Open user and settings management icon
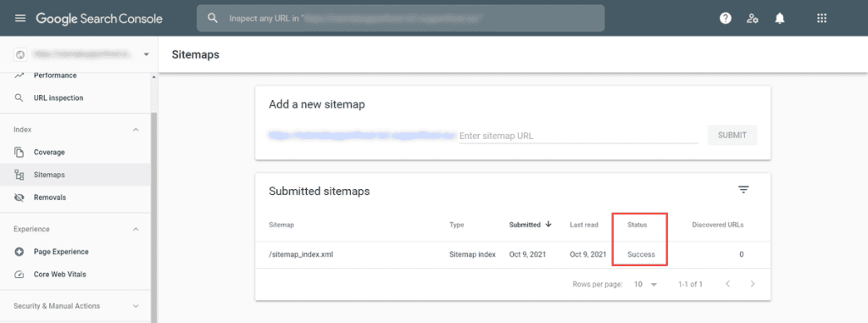868x323 pixels. pyautogui.click(x=753, y=19)
